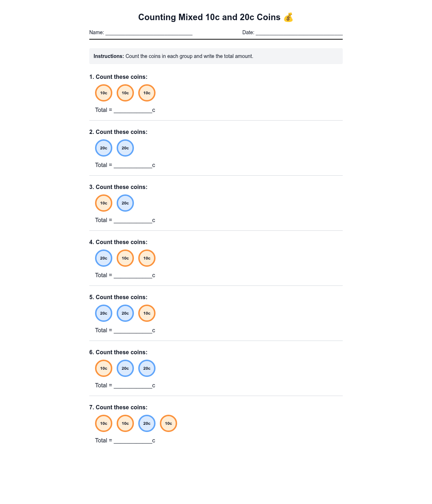Click the Total answer blank for question 7

pyautogui.click(x=133, y=440)
